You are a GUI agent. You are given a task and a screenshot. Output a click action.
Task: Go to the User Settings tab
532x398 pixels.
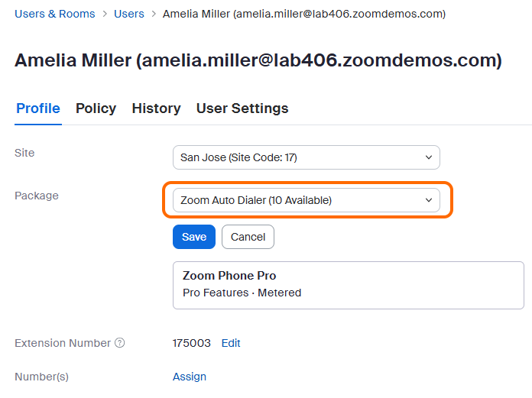[x=242, y=108]
